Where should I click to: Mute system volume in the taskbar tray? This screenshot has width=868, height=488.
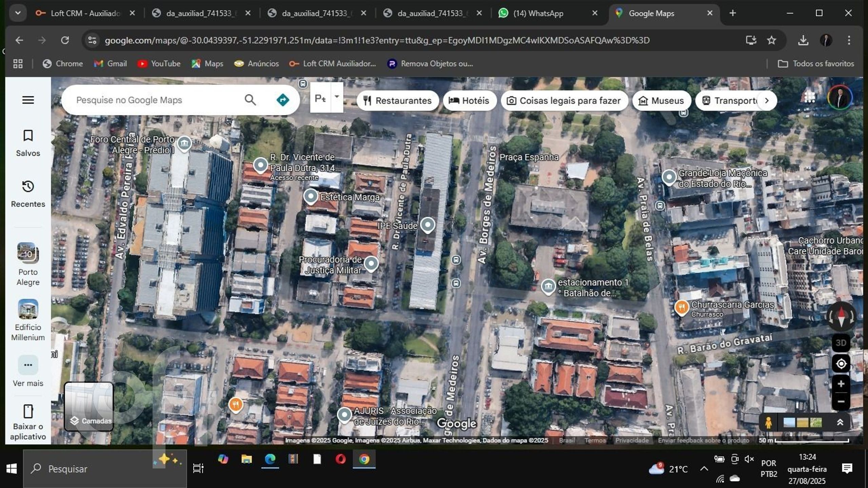(749, 459)
